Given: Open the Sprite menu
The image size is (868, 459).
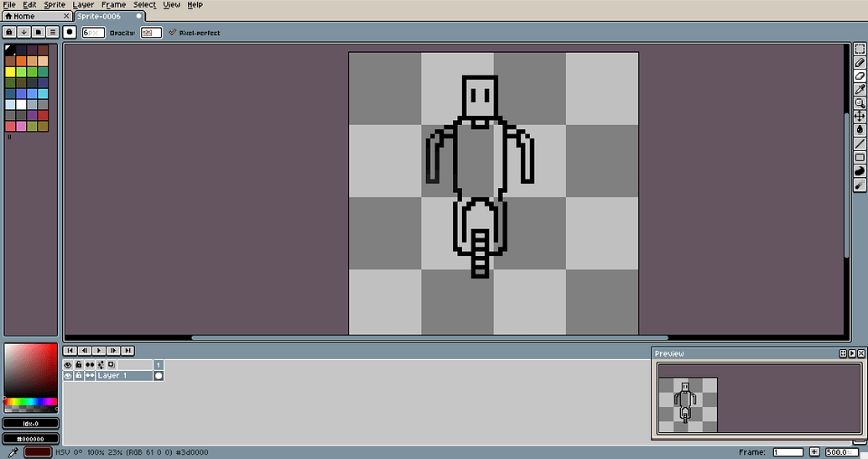Looking at the screenshot, I should 55,5.
